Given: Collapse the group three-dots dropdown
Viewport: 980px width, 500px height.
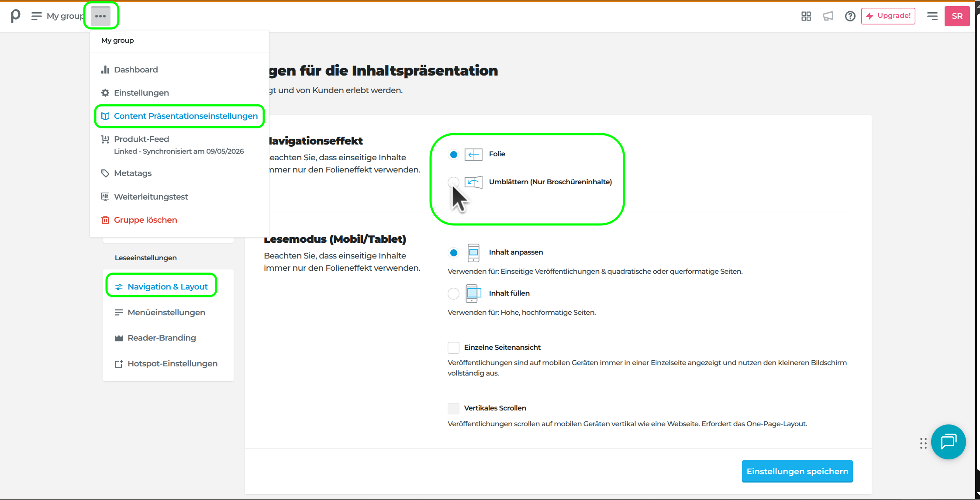Looking at the screenshot, I should click(100, 16).
